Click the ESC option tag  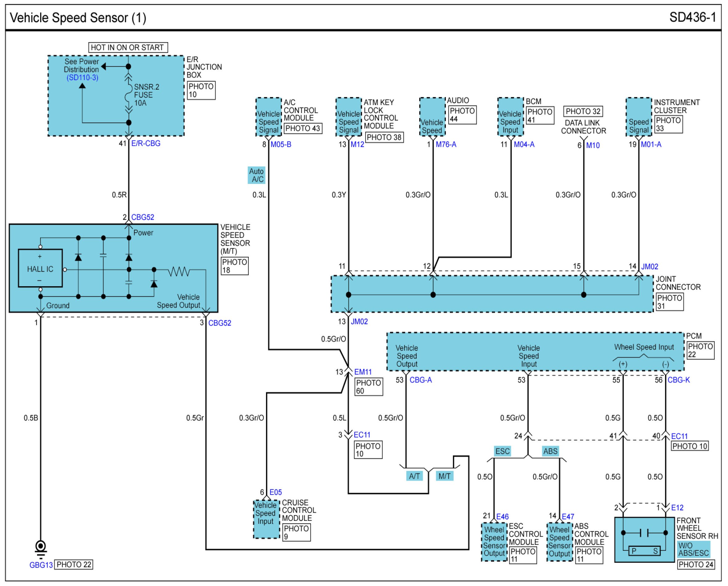pos(502,451)
